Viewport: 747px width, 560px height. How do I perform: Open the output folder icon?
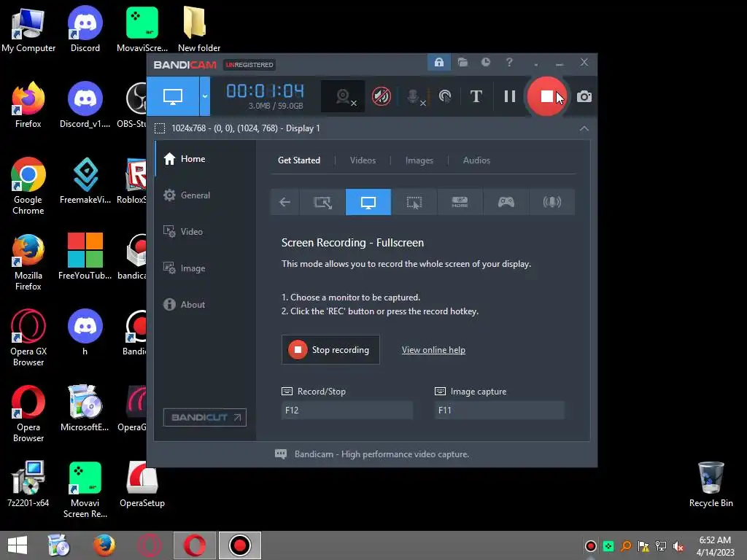(462, 63)
